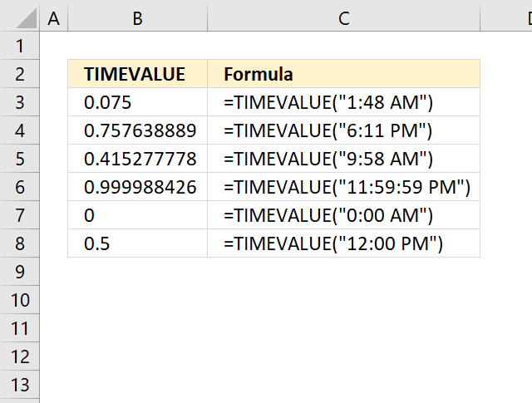Select cell with value 0.5
Image resolution: width=532 pixels, height=403 pixels.
click(137, 243)
